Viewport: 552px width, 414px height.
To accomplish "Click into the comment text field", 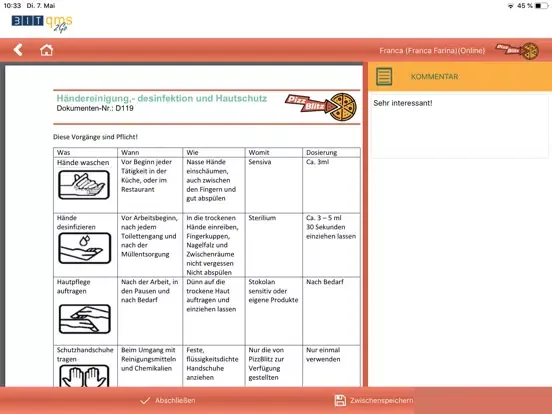I will click(460, 125).
